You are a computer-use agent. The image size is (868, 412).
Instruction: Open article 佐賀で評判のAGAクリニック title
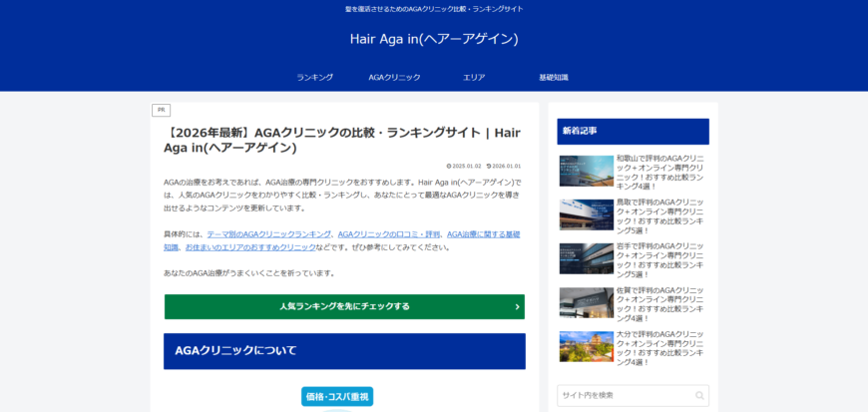click(x=660, y=304)
